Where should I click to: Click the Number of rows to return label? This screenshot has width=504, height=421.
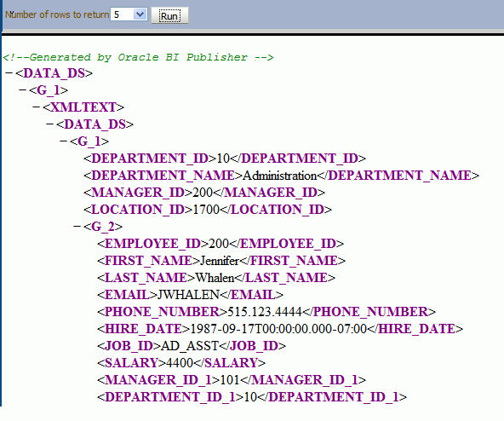click(57, 14)
